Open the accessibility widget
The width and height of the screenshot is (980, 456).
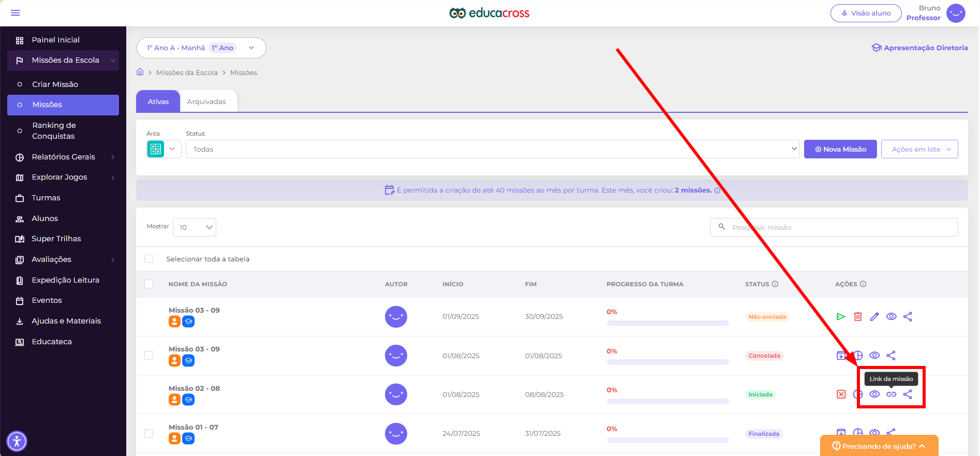pyautogui.click(x=17, y=442)
